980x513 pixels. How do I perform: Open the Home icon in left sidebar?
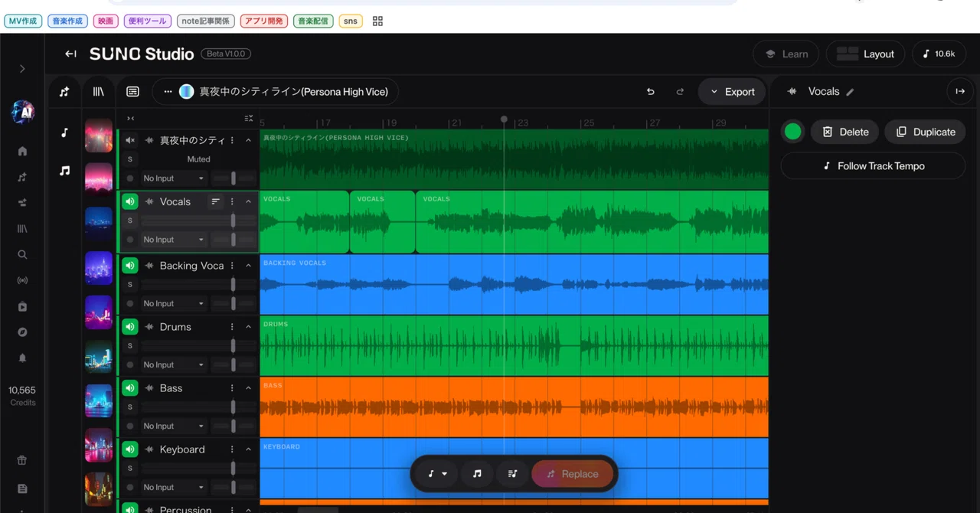coord(22,151)
